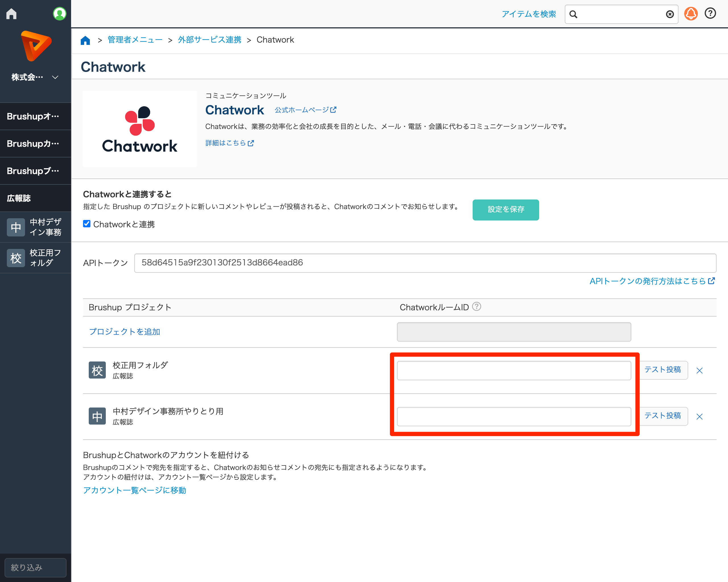
Task: Click テスト投稿 for 中村デザイン事務所やりとり用
Action: tap(663, 416)
